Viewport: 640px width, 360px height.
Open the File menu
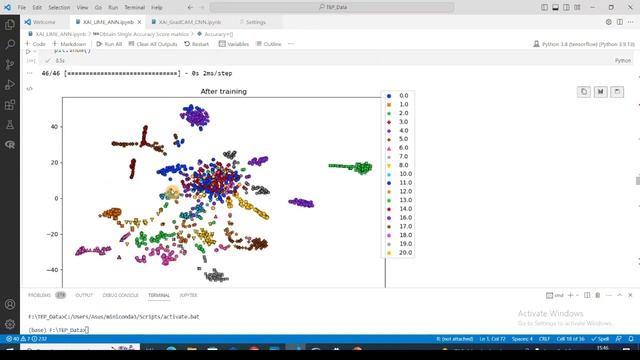click(x=22, y=7)
